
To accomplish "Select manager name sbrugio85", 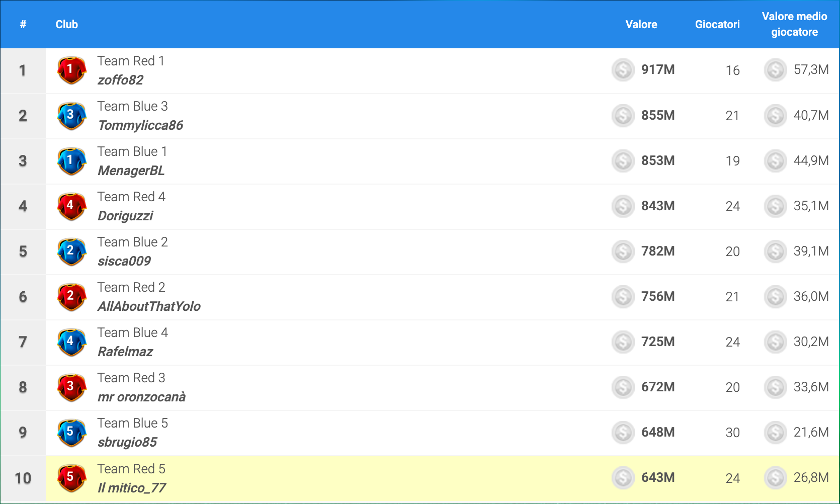I will tap(127, 442).
